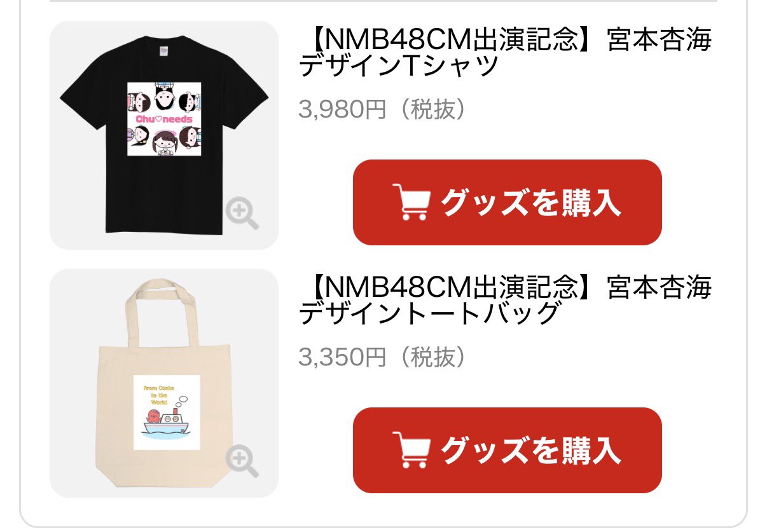Click the Chu♡needs print on the T-shirt
Image resolution: width=767 pixels, height=532 pixels.
tap(164, 119)
